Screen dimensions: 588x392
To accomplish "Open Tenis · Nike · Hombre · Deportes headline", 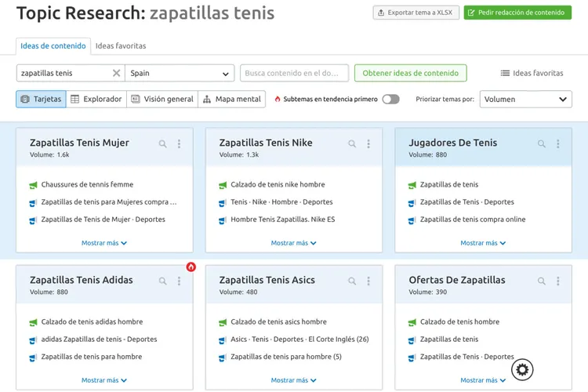I will point(281,201).
